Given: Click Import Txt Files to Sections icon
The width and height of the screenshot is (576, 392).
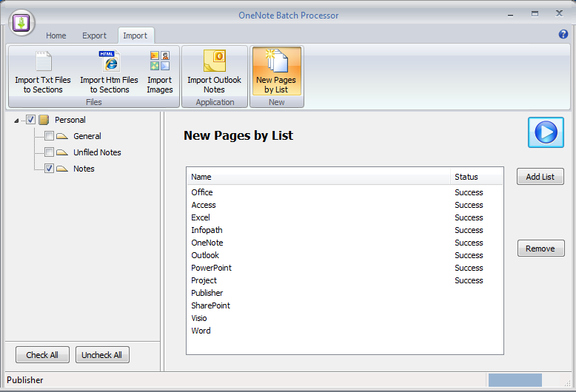Looking at the screenshot, I should coord(43,72).
